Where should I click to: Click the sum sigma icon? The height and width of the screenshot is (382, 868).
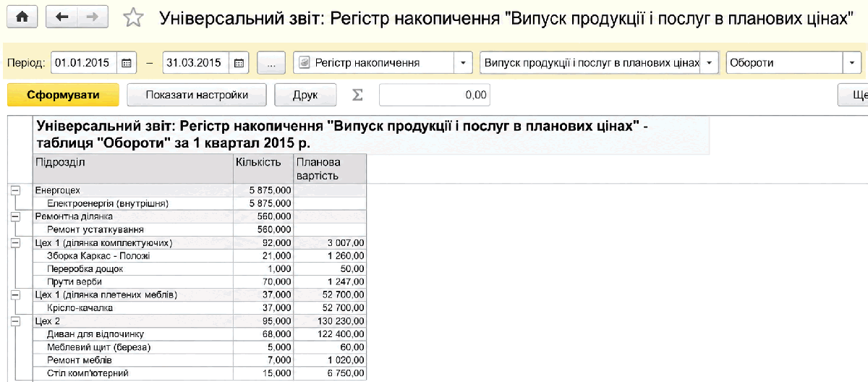pyautogui.click(x=357, y=95)
